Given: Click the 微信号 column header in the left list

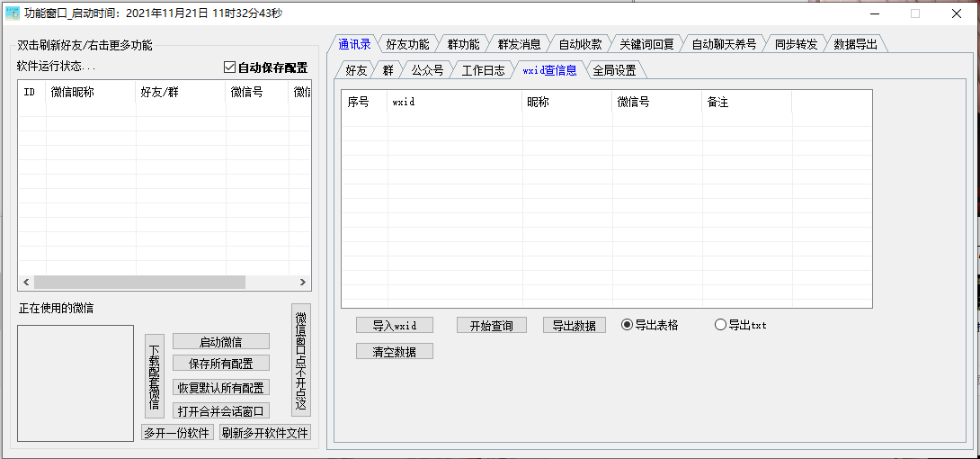Looking at the screenshot, I should tap(257, 93).
